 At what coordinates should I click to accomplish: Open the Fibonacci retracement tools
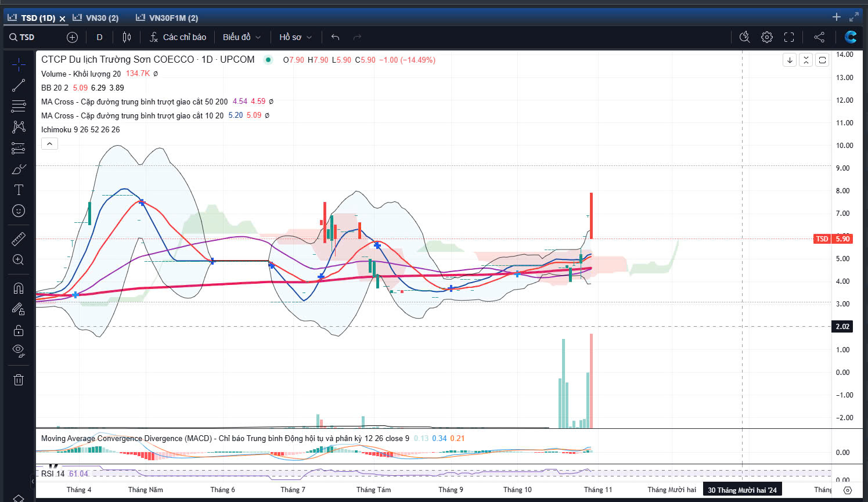(19, 106)
